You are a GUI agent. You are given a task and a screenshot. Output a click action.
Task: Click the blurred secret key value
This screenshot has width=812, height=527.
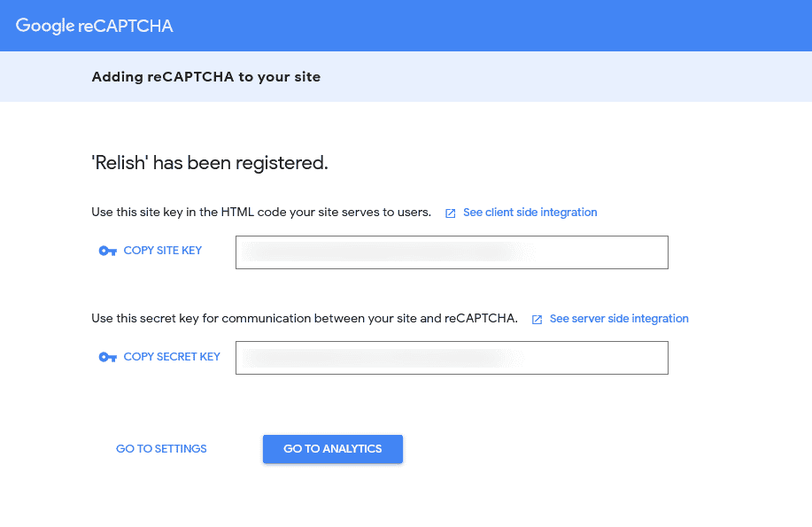tap(383, 358)
